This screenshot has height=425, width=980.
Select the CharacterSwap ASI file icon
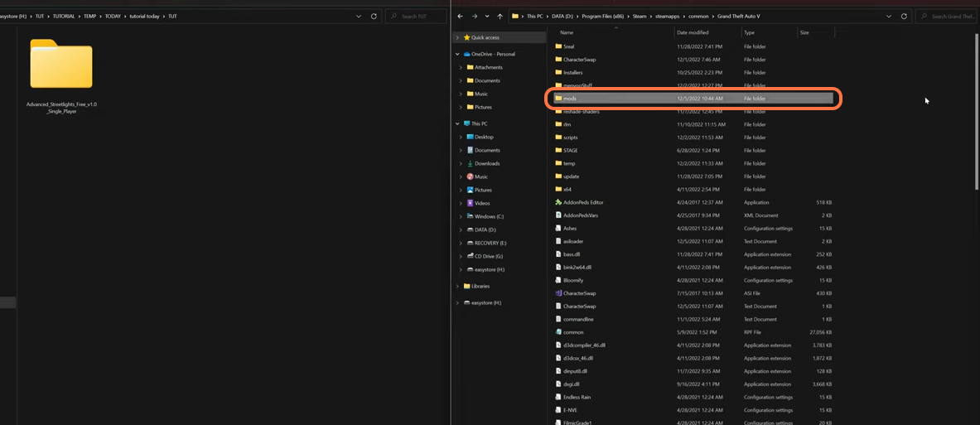(x=558, y=293)
